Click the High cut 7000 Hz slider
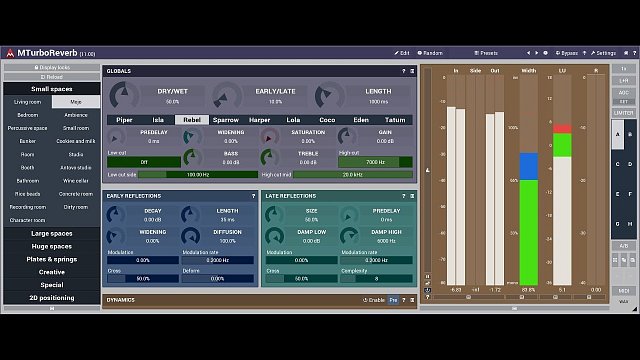This screenshot has width=640, height=360. point(375,162)
